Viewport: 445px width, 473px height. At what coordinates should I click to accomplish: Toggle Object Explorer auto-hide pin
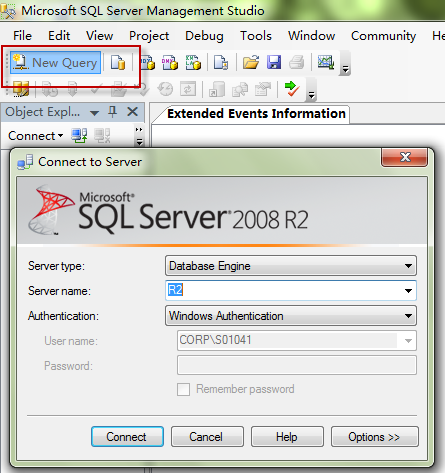point(113,112)
